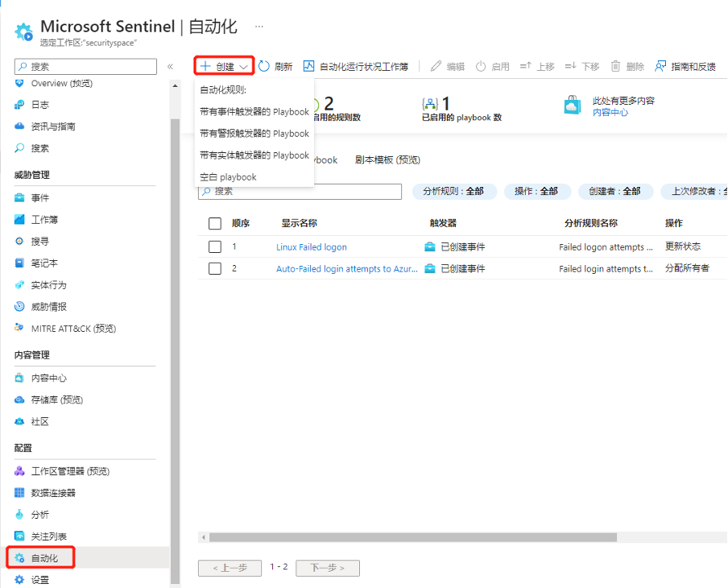Open the 创建 dropdown button
The image size is (728, 588).
(x=224, y=66)
